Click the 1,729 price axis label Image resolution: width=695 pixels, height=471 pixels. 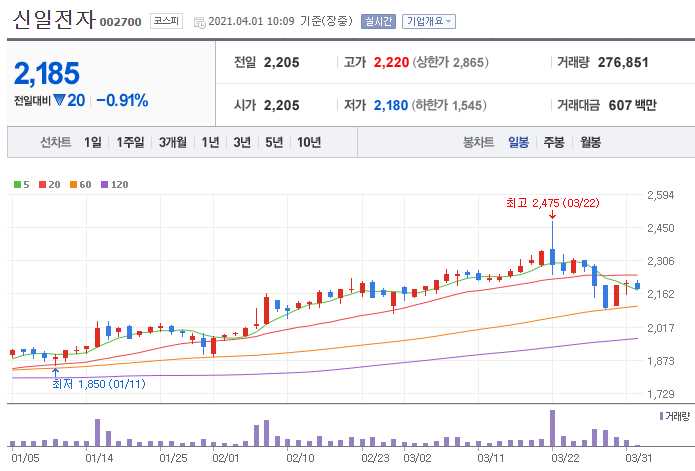tap(660, 394)
